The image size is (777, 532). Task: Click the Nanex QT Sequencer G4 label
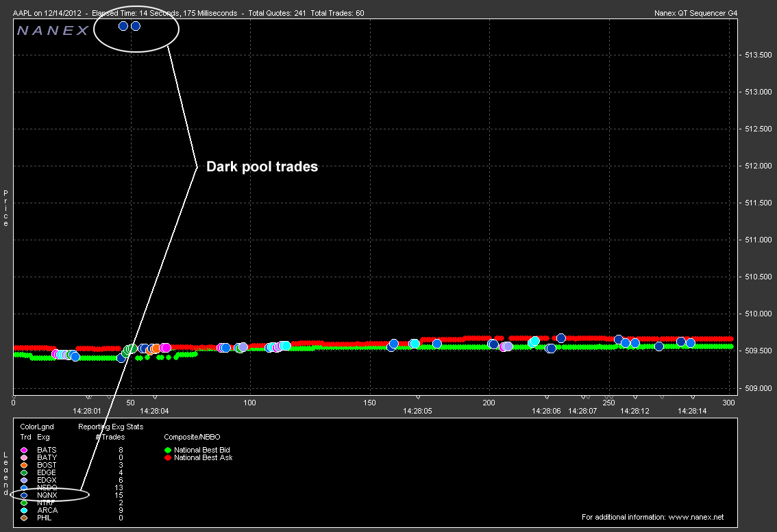[695, 14]
